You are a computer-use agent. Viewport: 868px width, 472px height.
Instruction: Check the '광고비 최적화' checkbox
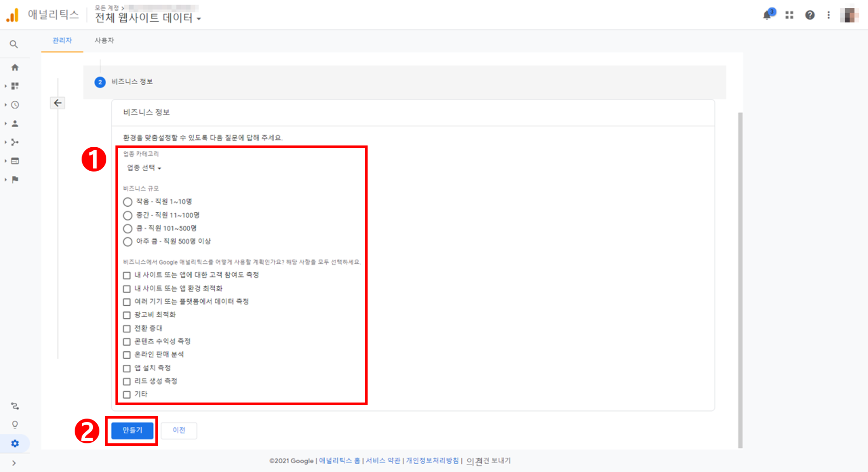(x=127, y=315)
